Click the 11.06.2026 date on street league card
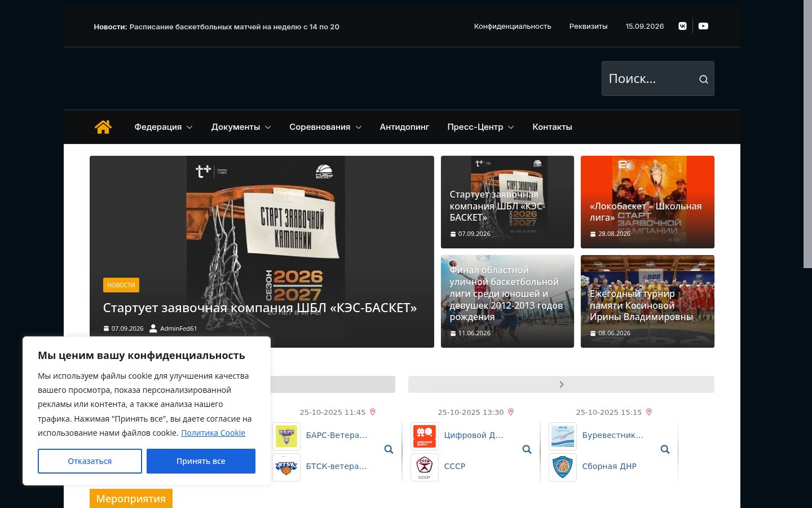This screenshot has width=812, height=508. coord(474,333)
